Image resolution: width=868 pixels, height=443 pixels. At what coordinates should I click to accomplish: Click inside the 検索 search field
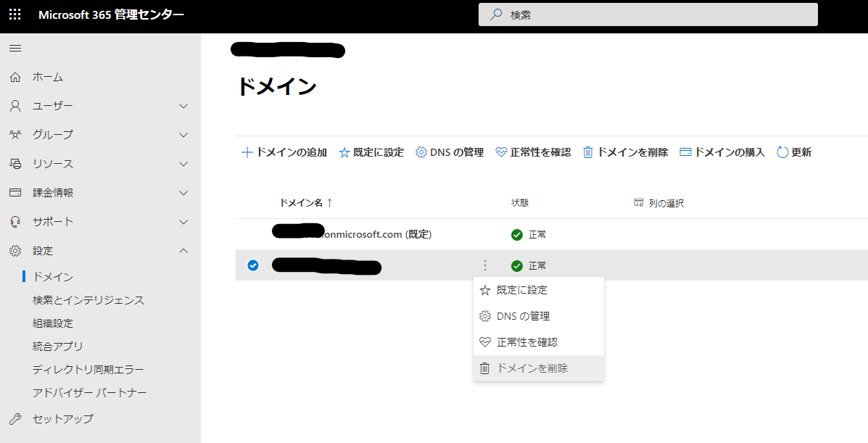tap(648, 15)
